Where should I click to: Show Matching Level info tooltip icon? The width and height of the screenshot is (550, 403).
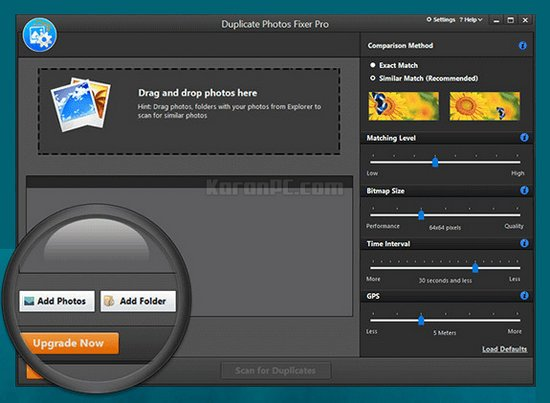[x=524, y=137]
